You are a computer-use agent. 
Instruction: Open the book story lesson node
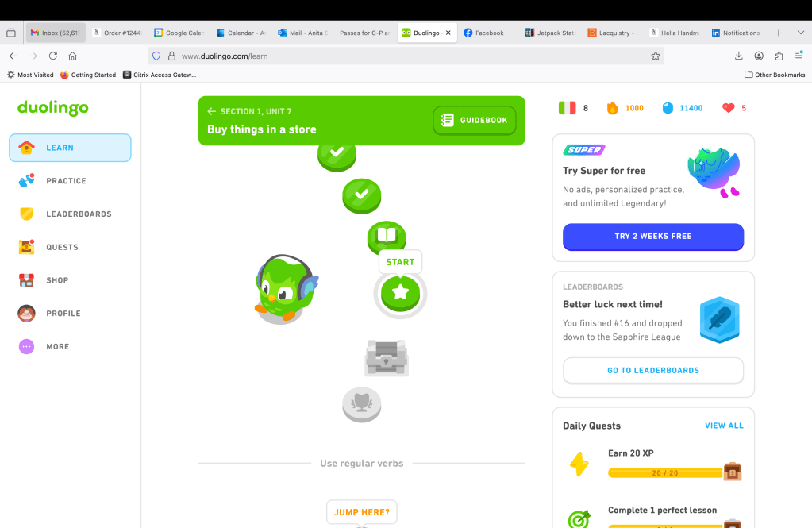(387, 236)
